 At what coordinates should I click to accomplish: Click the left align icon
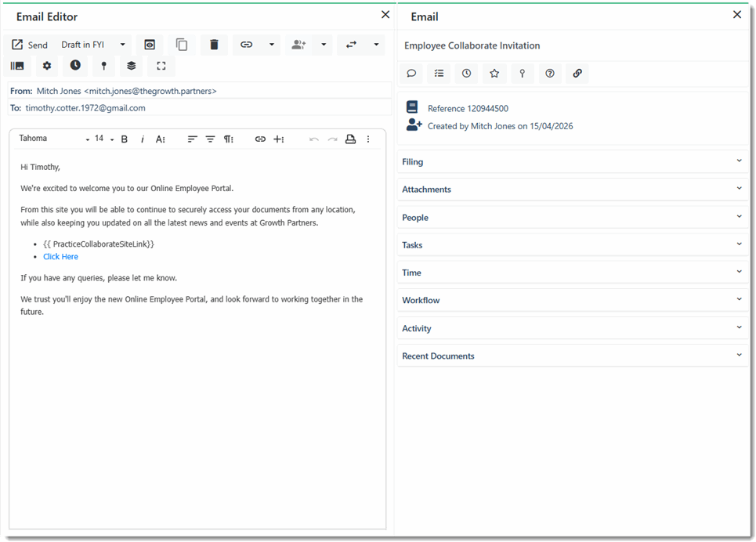pos(192,139)
